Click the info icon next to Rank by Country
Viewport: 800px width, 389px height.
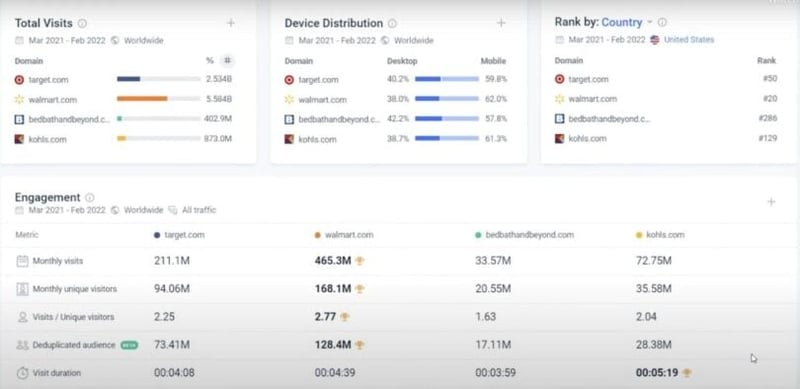click(662, 22)
